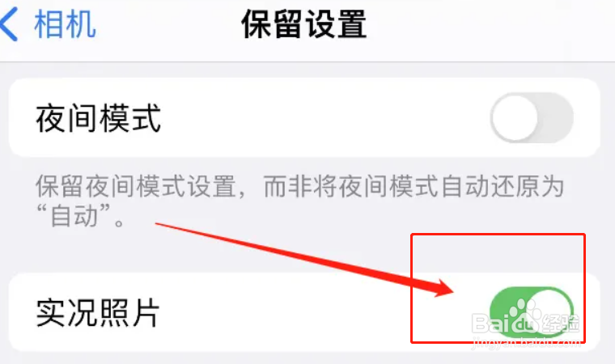Click the white knob of 夜间模式 switch

(515, 117)
